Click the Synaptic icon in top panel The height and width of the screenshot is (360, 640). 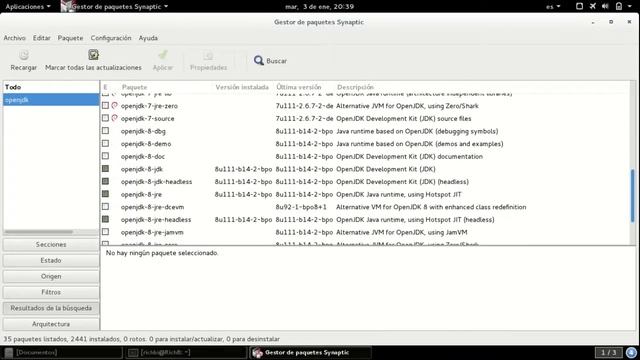(67, 6)
